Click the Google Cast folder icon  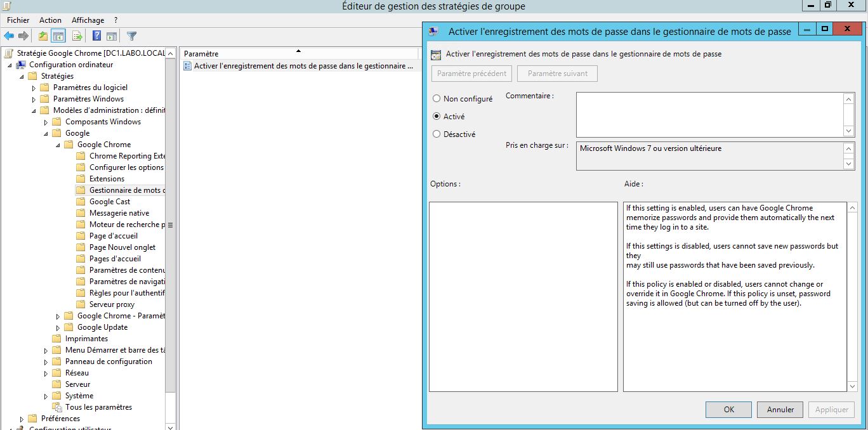[81, 202]
